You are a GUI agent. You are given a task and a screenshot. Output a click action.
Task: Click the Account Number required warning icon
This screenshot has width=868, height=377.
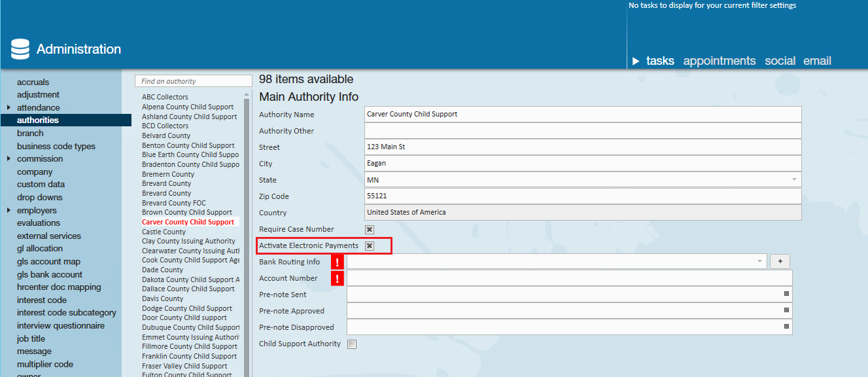point(337,278)
